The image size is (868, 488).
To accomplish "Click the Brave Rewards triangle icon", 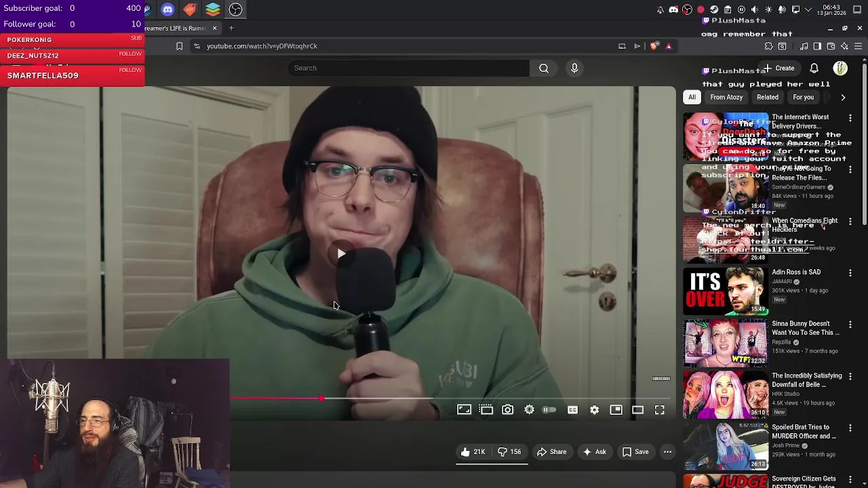I will click(669, 46).
